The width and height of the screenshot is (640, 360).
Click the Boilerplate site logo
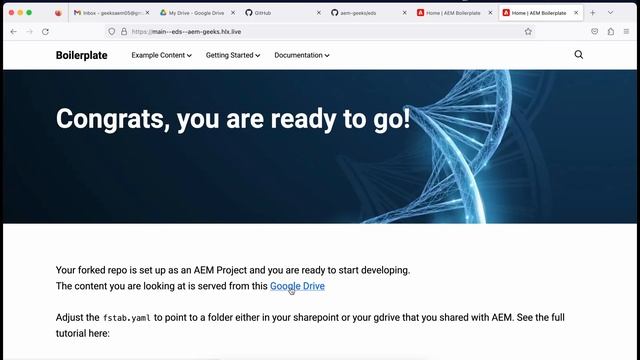point(82,55)
